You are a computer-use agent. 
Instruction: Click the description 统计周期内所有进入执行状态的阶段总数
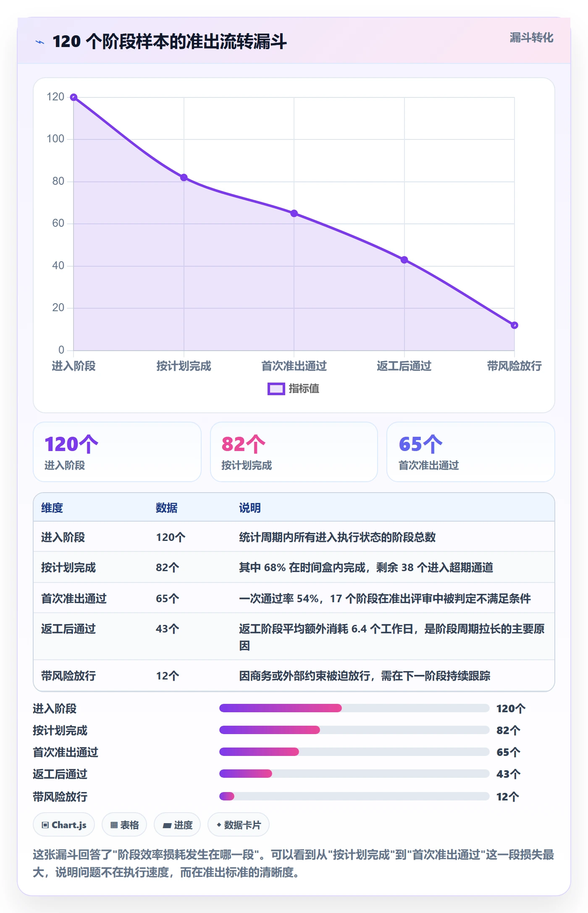tap(337, 537)
